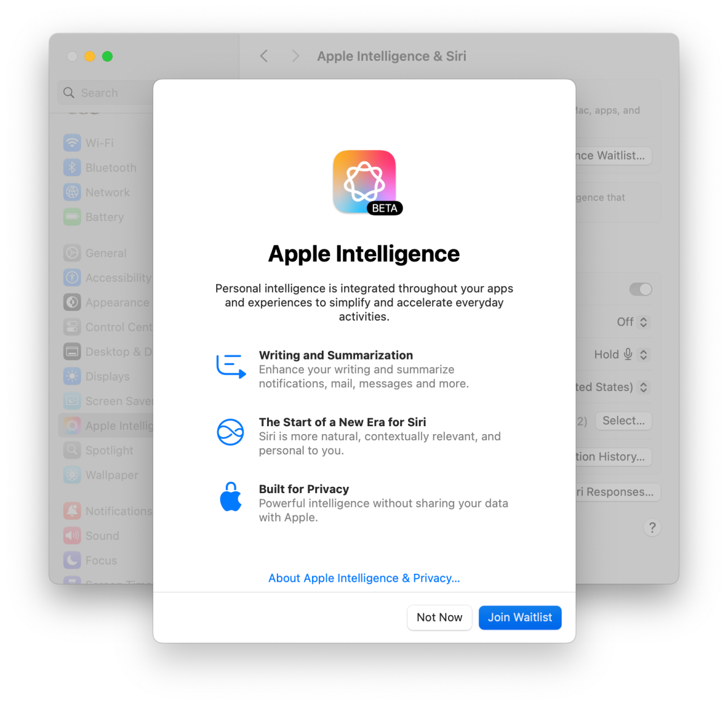Click the search magnifier icon
728x708 pixels.
click(69, 93)
